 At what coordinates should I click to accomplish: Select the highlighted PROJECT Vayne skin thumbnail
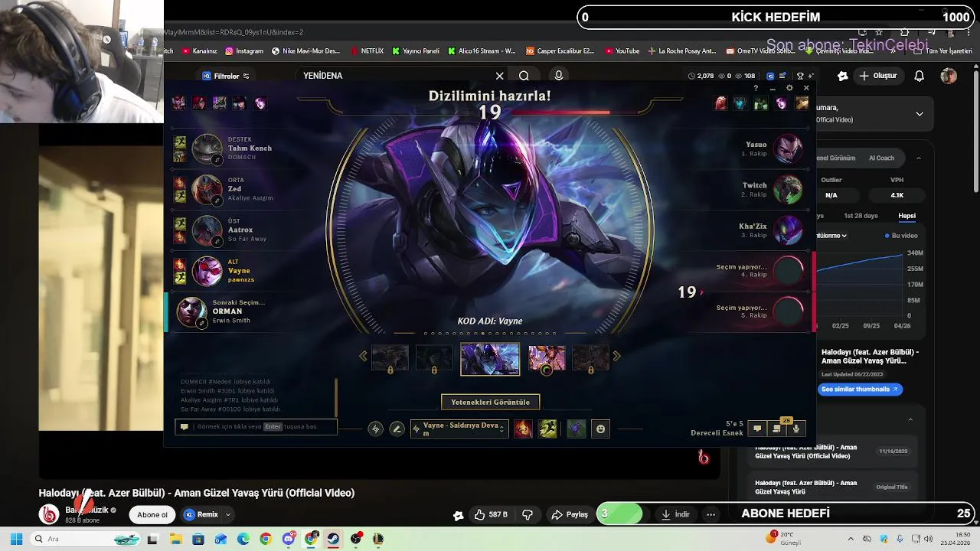(490, 359)
